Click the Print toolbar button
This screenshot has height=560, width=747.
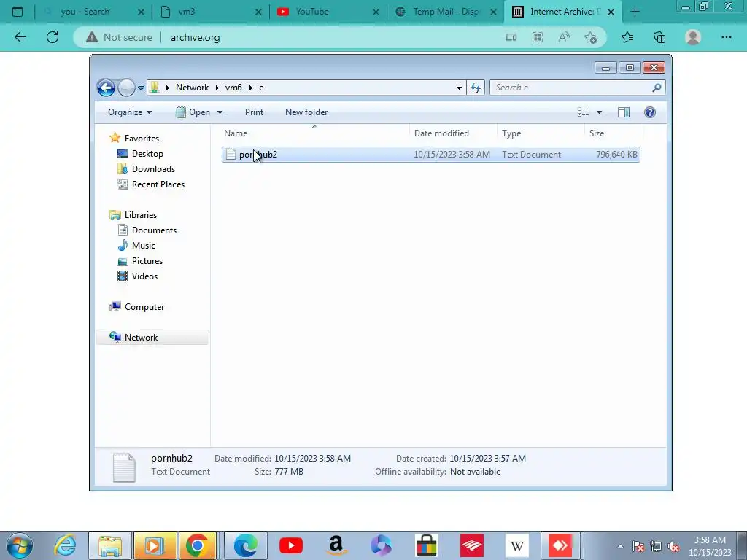tap(254, 112)
